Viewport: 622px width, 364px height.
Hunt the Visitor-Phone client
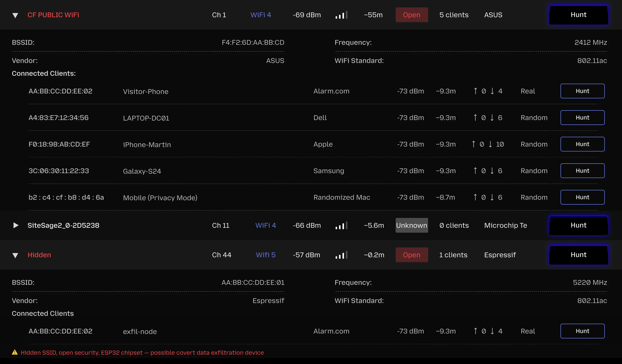point(582,91)
